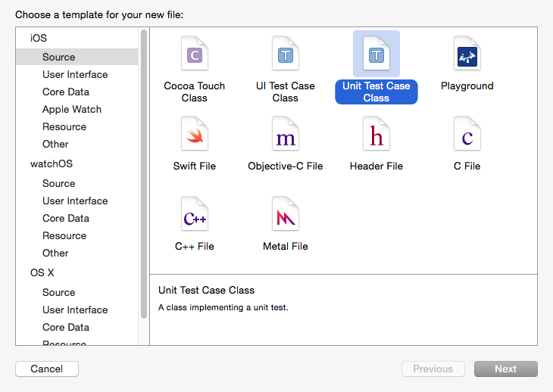Open User Interface under OS X
This screenshot has width=553, height=392.
pyautogui.click(x=75, y=310)
